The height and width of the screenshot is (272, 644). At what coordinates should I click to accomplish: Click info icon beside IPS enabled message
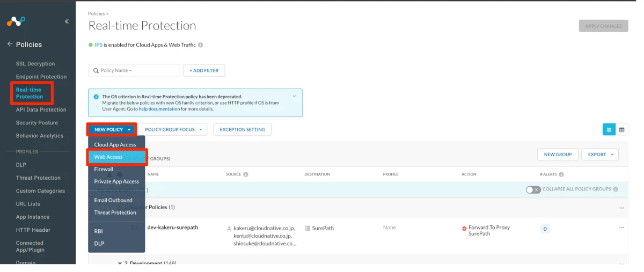click(201, 45)
